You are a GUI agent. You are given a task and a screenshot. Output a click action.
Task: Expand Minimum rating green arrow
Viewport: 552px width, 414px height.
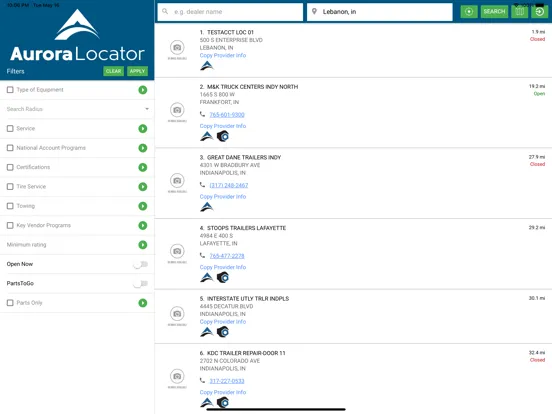click(143, 245)
